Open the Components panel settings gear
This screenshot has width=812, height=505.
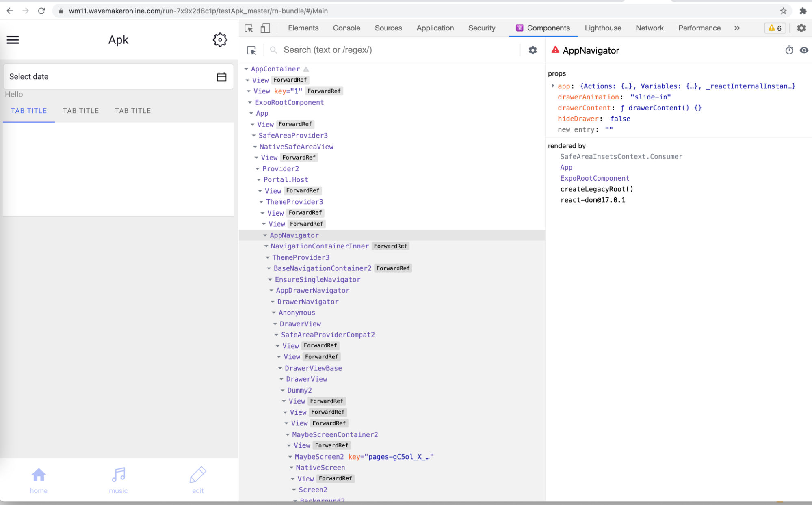coord(532,50)
